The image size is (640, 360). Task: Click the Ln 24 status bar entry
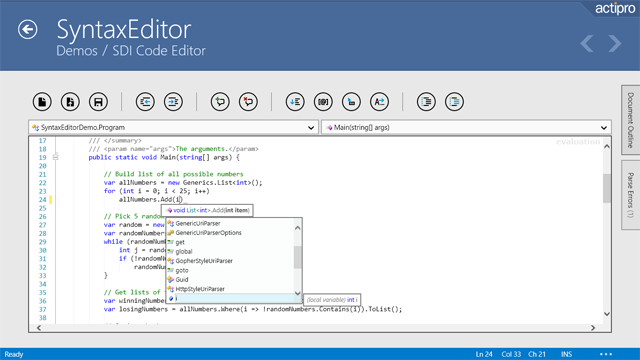(484, 354)
